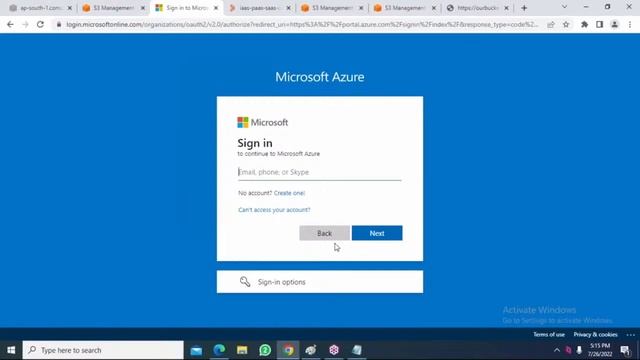Go back using browser back arrow
640x360 pixels.
[10, 24]
